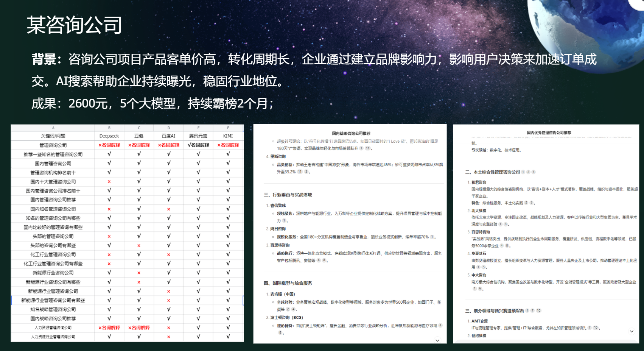This screenshot has width=644, height=351.
Task: Select the ×名词解释 cell under 百度AI
Action: (x=169, y=145)
